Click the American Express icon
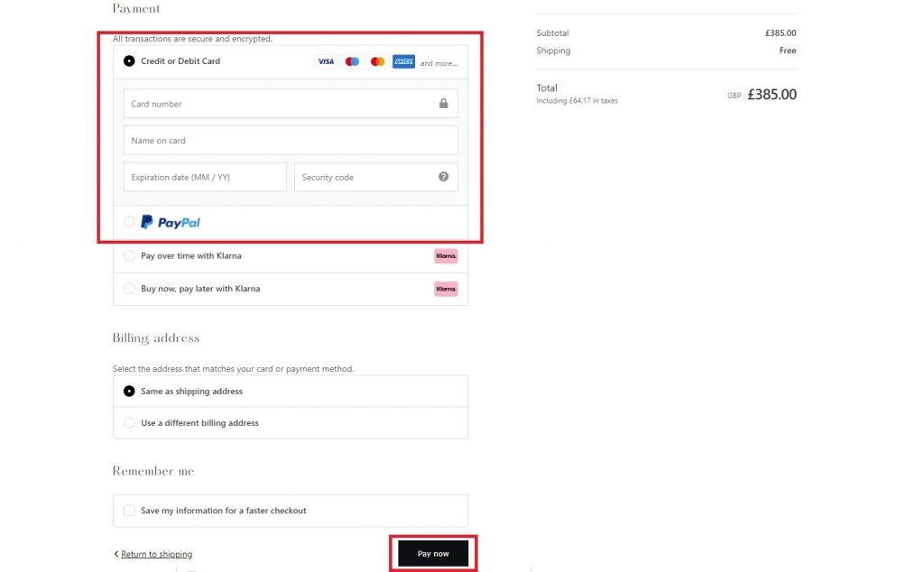This screenshot has width=924, height=572. tap(403, 62)
